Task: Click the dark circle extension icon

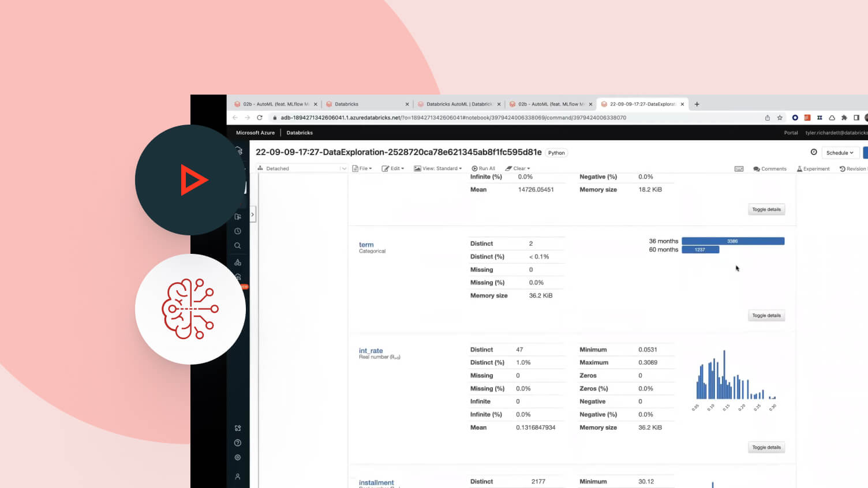Action: pos(795,118)
